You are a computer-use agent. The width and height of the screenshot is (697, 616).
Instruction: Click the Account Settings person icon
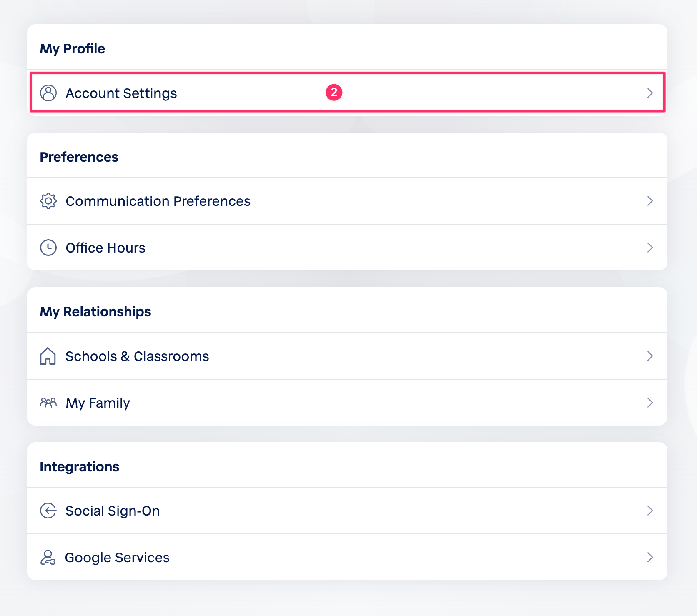pyautogui.click(x=48, y=93)
